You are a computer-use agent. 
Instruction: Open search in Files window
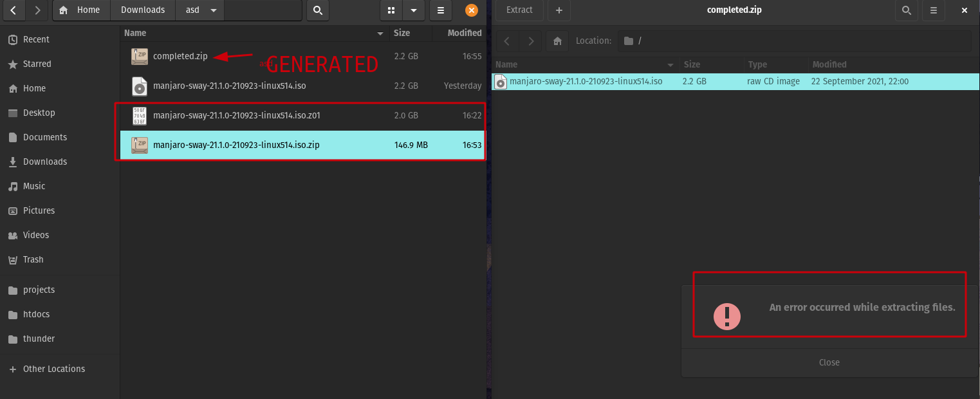318,10
